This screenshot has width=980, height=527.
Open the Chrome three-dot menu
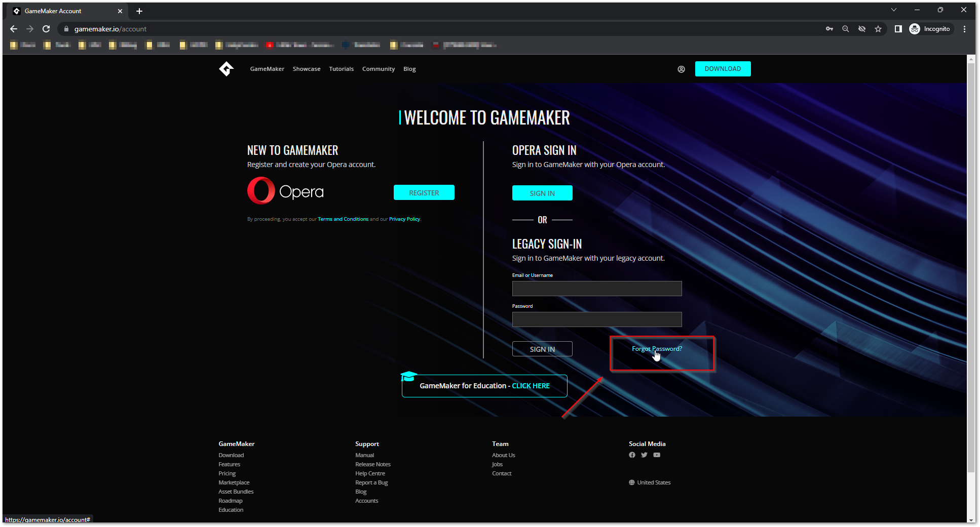(x=964, y=29)
